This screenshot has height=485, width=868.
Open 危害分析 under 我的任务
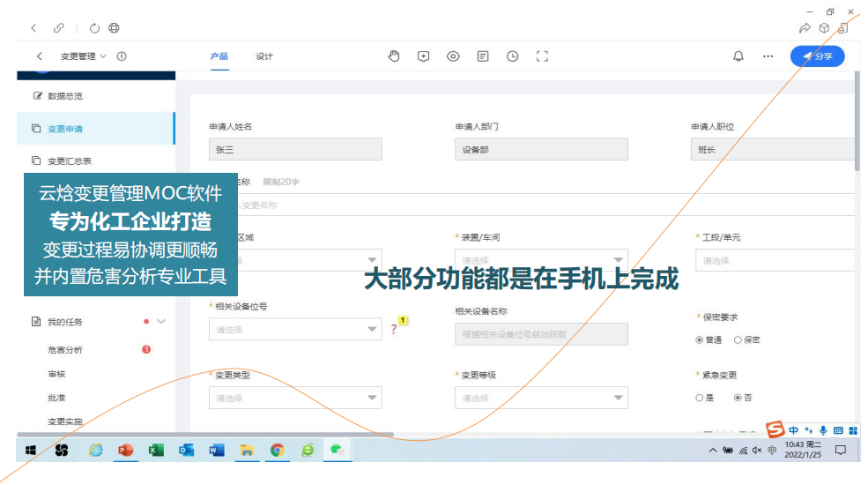pos(65,350)
